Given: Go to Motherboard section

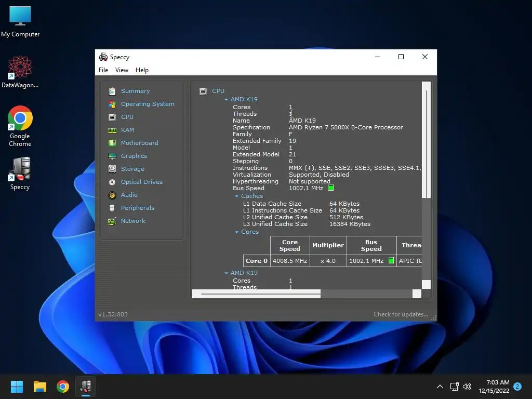Looking at the screenshot, I should (x=139, y=143).
